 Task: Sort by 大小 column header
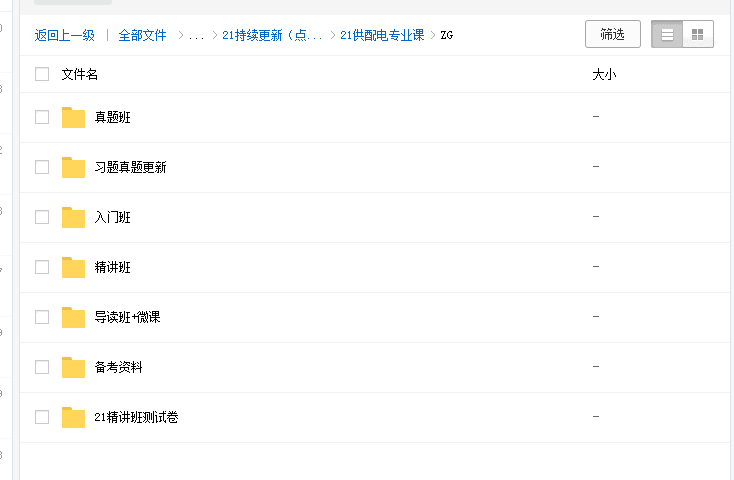(x=604, y=74)
